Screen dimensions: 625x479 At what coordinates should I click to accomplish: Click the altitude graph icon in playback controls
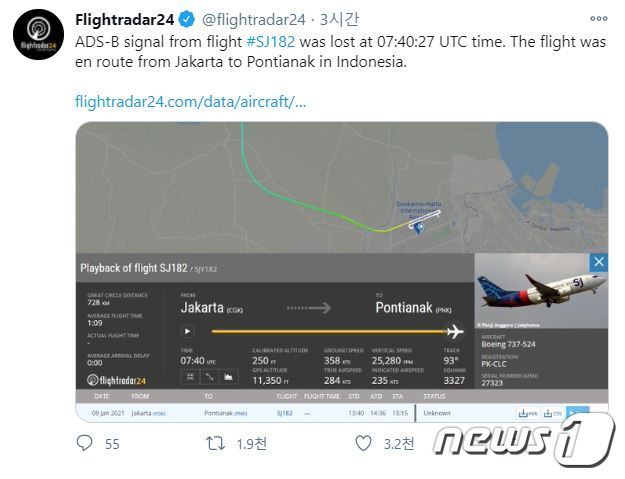[x=228, y=377]
